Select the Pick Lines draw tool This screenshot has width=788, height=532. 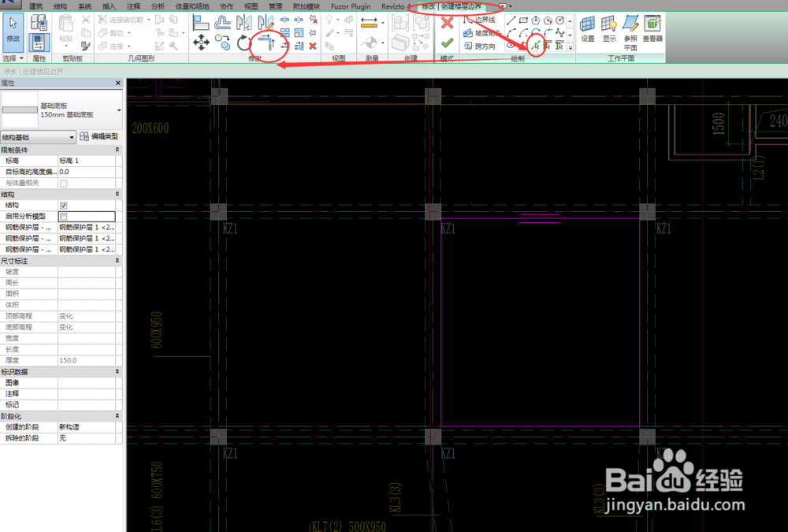pyautogui.click(x=536, y=46)
